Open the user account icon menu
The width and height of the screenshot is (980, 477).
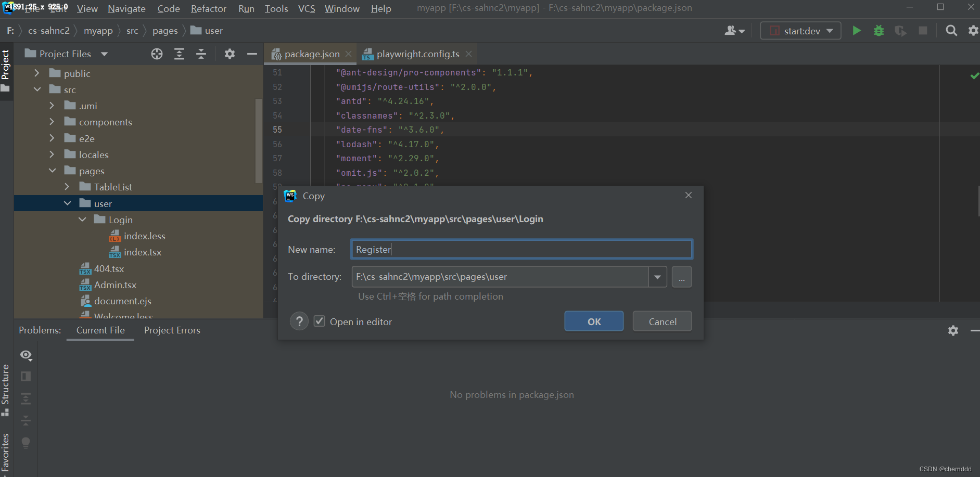734,31
